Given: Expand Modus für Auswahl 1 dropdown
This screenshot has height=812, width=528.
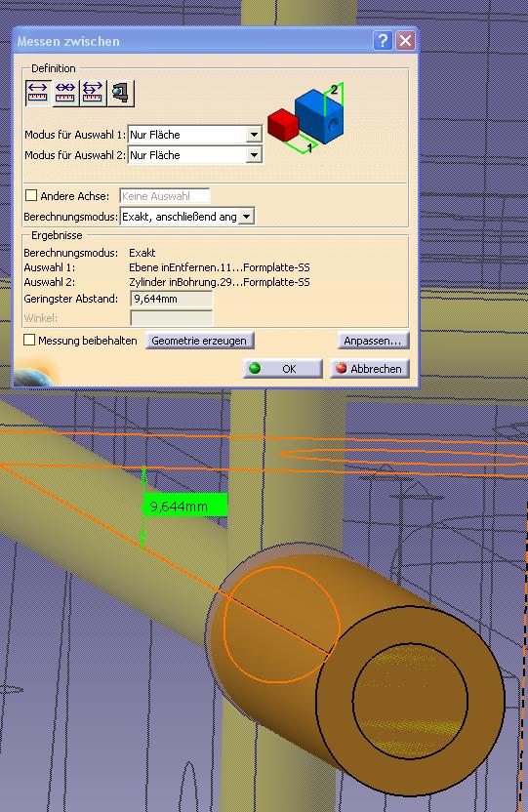Looking at the screenshot, I should click(254, 135).
